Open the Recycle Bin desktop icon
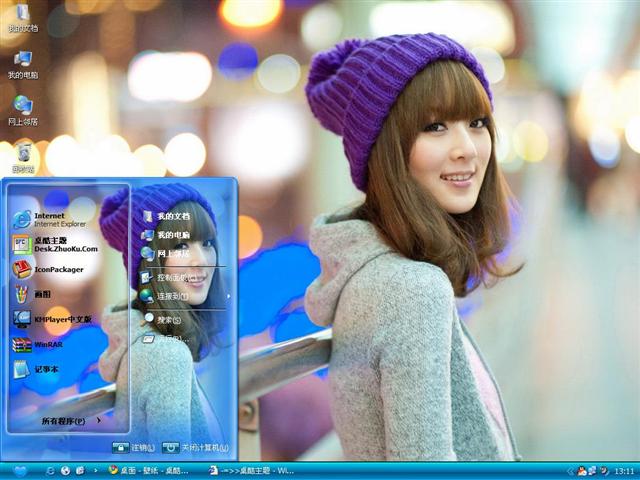This screenshot has height=480, width=640. 24,157
